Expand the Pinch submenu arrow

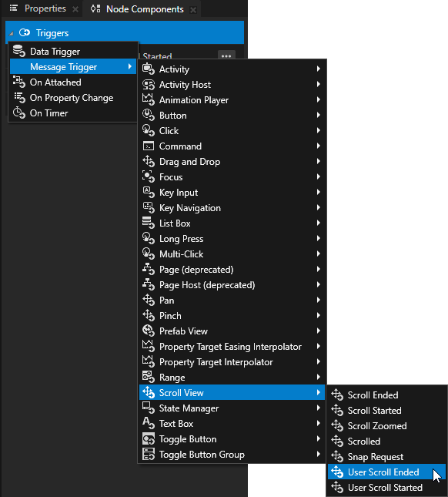pos(318,315)
